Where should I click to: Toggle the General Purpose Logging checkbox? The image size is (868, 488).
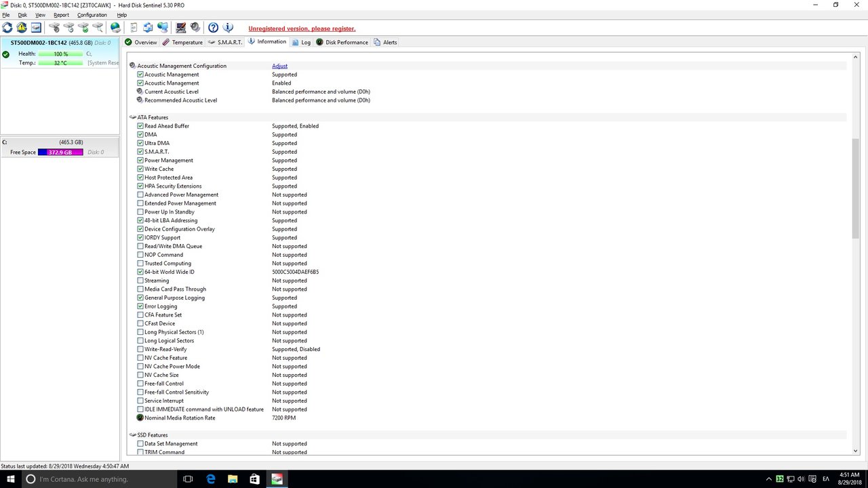click(x=140, y=298)
